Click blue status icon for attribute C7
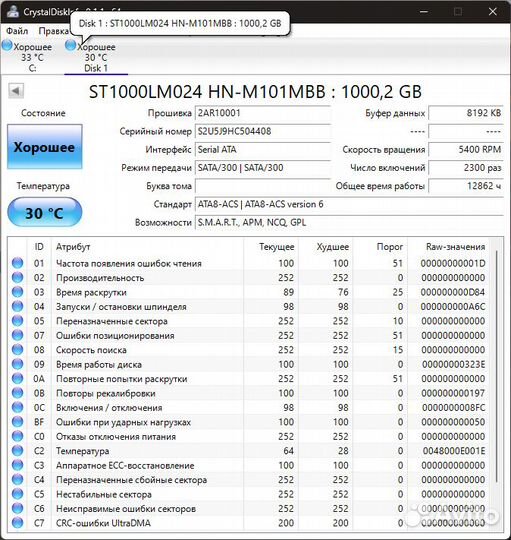The width and height of the screenshot is (511, 540). (17, 523)
